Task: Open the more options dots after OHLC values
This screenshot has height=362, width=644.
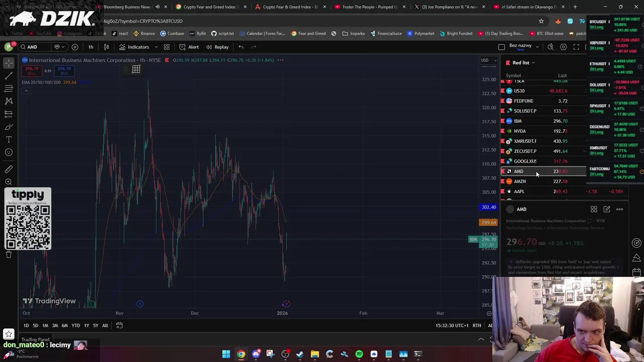Action: coord(280,60)
